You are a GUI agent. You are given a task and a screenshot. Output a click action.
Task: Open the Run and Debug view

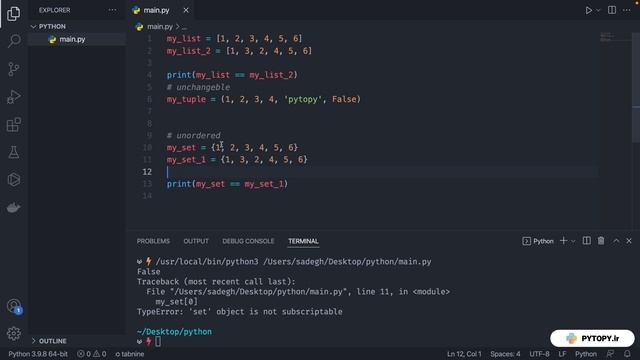click(x=13, y=97)
